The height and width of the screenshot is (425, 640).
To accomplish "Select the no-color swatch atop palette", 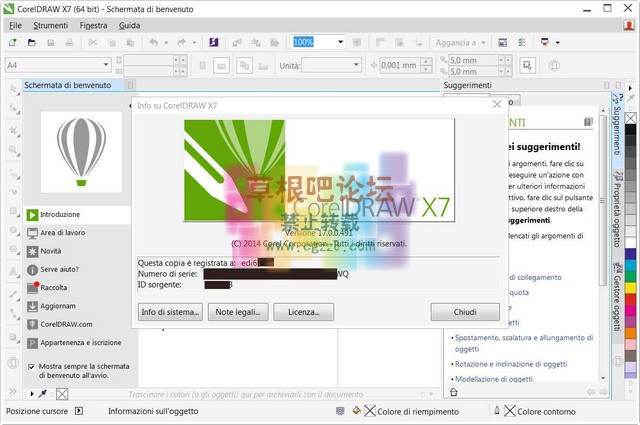I will point(631,118).
